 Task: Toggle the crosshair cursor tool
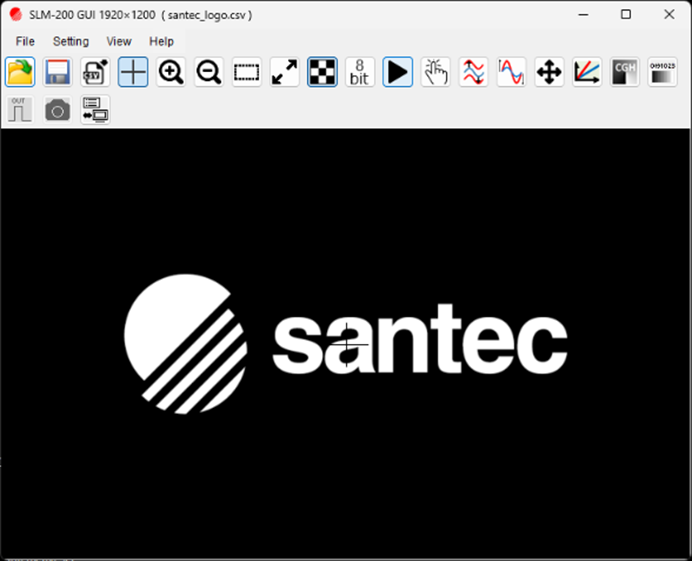[133, 72]
